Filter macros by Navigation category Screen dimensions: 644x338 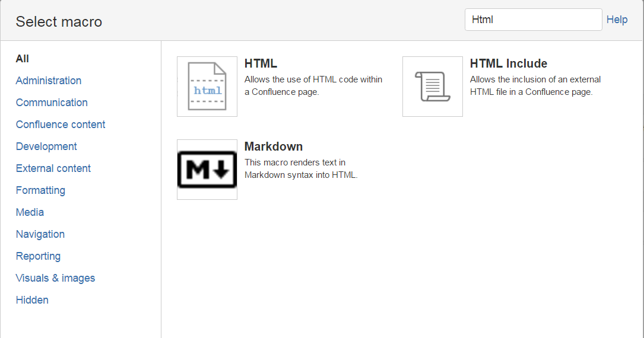pyautogui.click(x=40, y=234)
